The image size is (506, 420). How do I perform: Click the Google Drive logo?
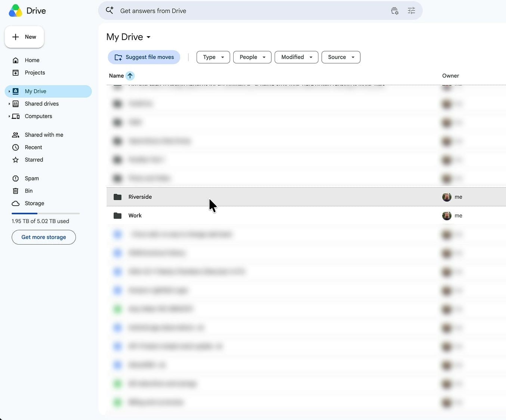(15, 11)
